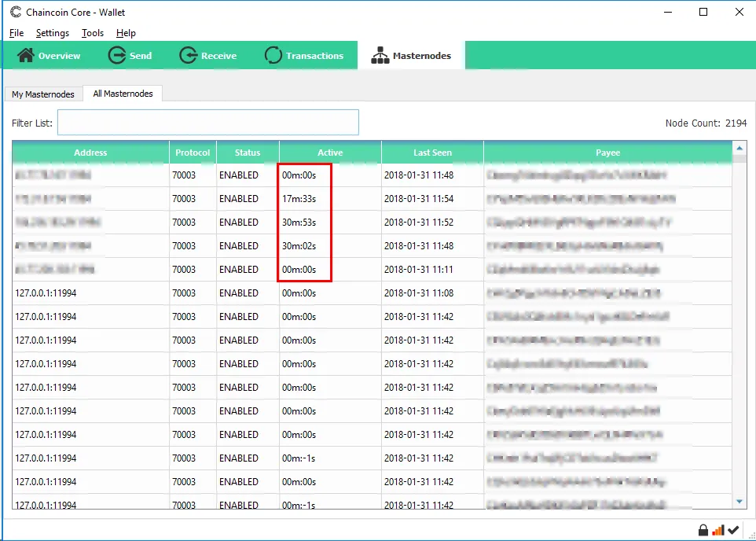Click the table scrollbar down arrow
The image size is (756, 541).
739,502
